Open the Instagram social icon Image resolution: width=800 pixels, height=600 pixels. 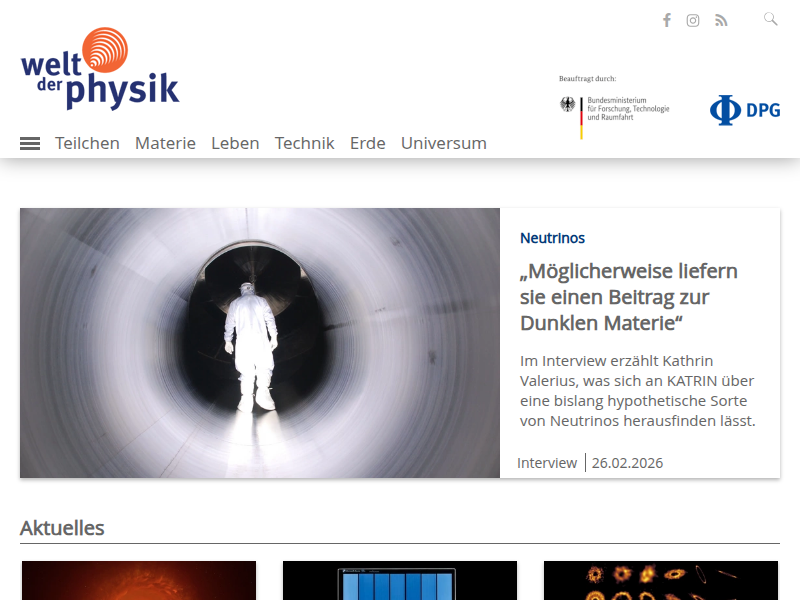pos(693,20)
